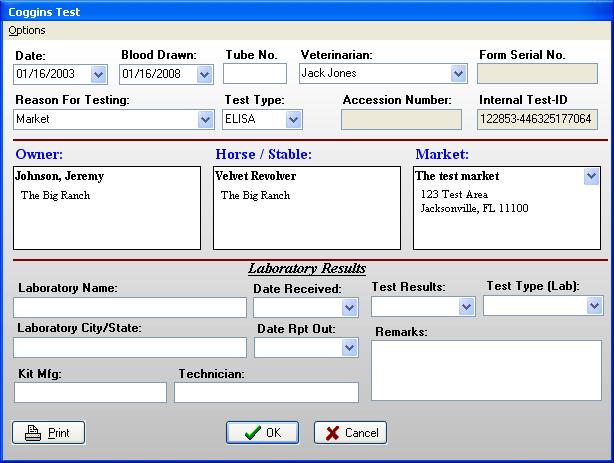Open the Blood Drawn date picker
The height and width of the screenshot is (463, 614).
(x=204, y=74)
